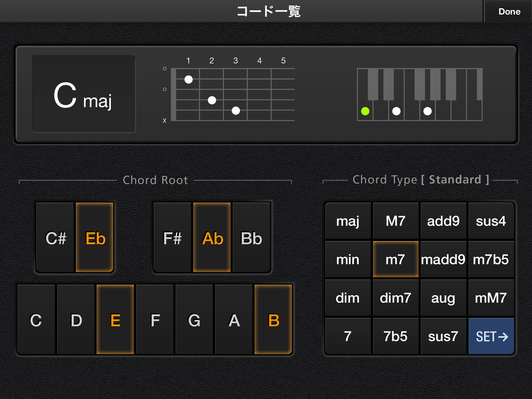Tap the guitar fretboard chord diagram
This screenshot has width=532, height=399.
229,90
